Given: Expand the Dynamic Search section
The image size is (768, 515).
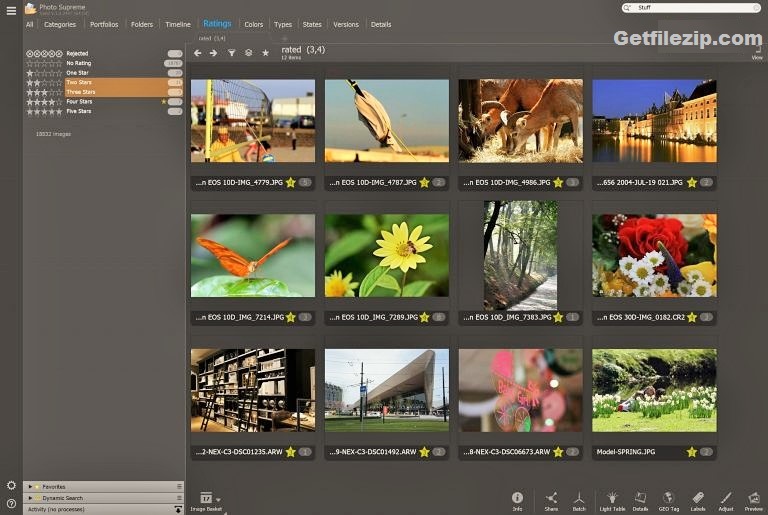Looking at the screenshot, I should 31,498.
